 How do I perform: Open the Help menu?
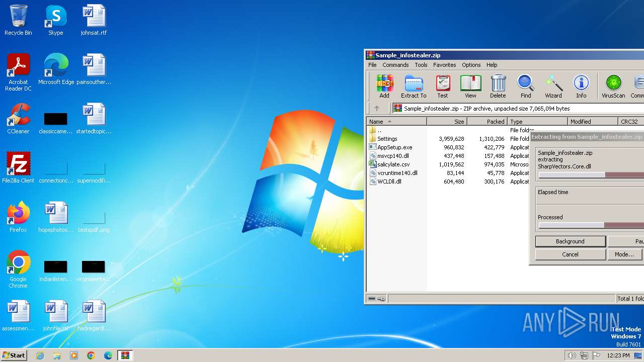pyautogui.click(x=492, y=65)
